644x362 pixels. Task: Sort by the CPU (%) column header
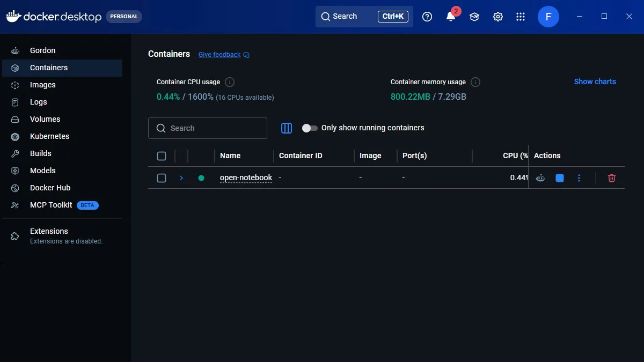pyautogui.click(x=515, y=156)
